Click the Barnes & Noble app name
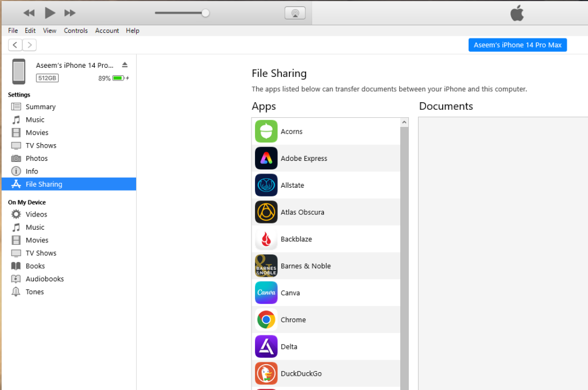Screen dimensions: 588x390 (x=305, y=266)
